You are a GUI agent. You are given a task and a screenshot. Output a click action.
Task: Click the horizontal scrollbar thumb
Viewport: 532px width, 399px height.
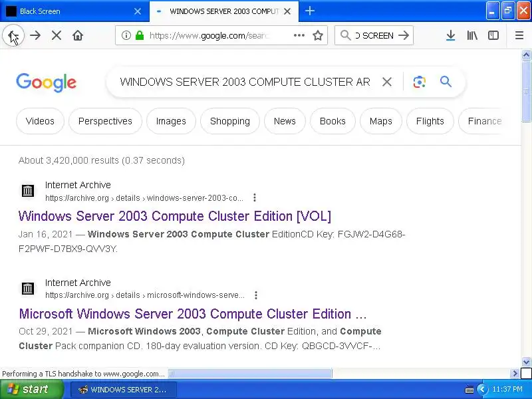click(250, 374)
